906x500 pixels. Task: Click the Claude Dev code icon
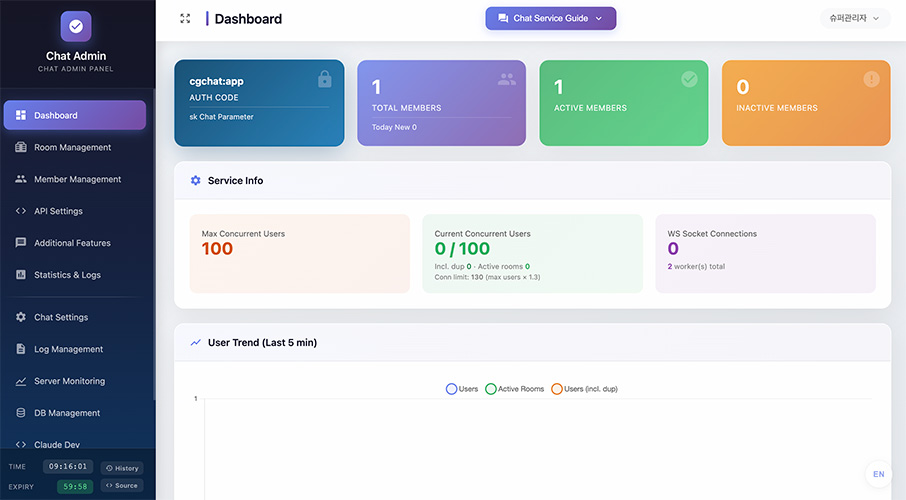(21, 445)
